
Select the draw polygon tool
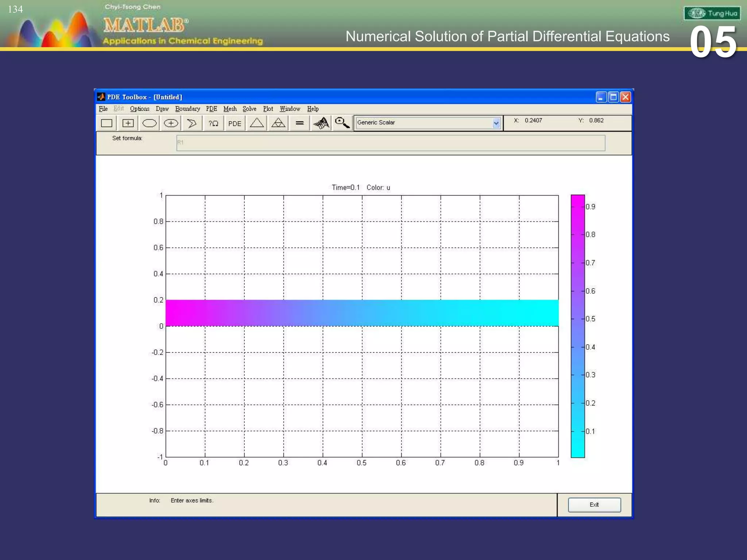192,123
